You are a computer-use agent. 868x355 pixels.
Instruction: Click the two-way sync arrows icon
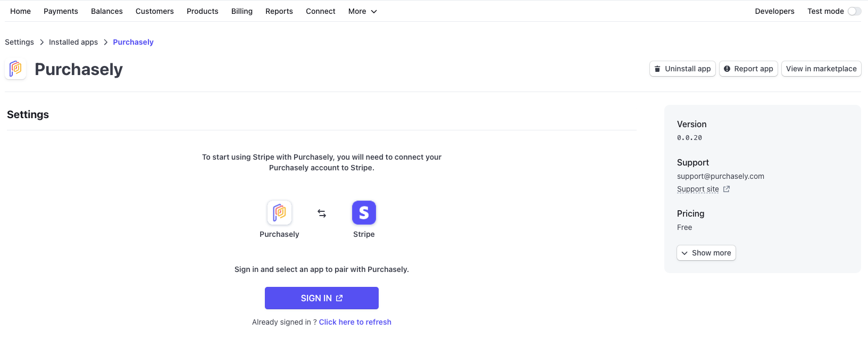322,213
